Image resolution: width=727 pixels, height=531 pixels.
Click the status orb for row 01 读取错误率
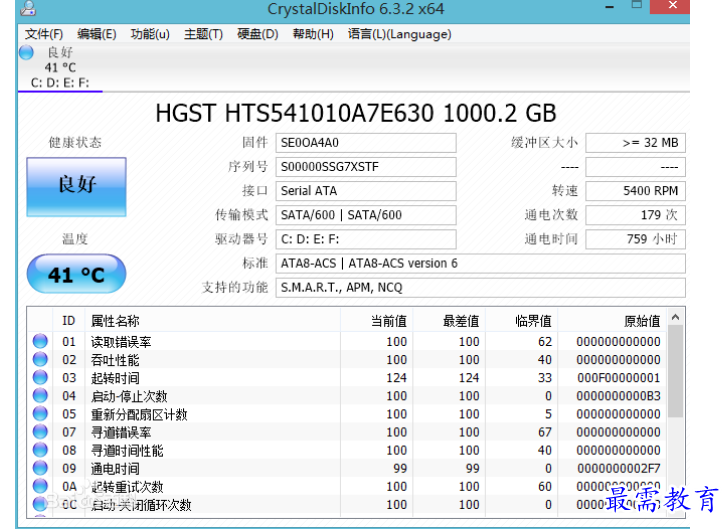click(x=40, y=341)
